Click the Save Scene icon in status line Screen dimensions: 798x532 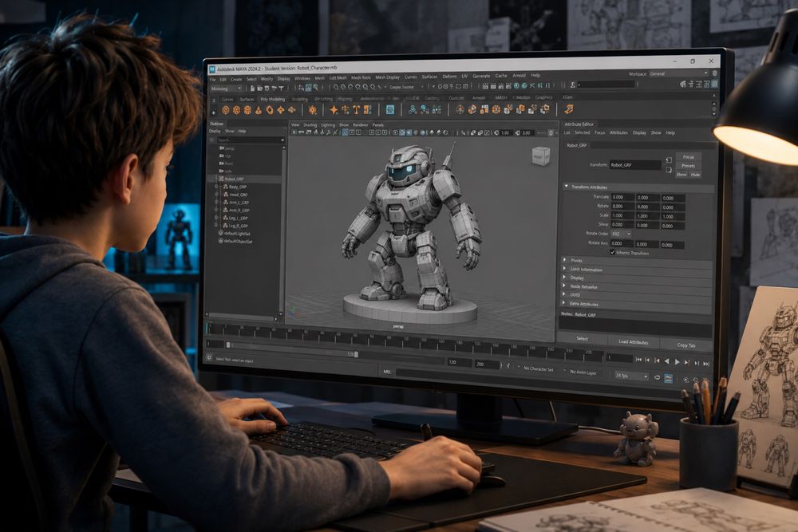click(267, 88)
